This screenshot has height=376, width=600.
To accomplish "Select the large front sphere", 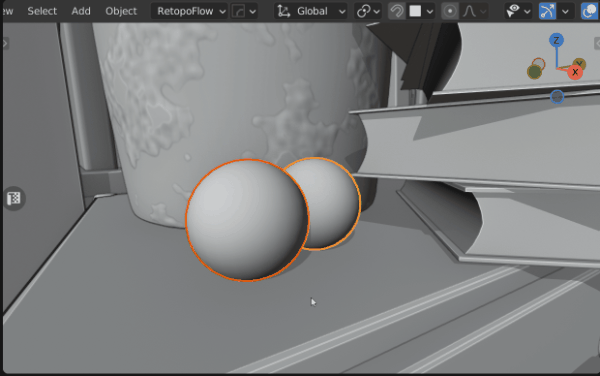I will pyautogui.click(x=247, y=220).
